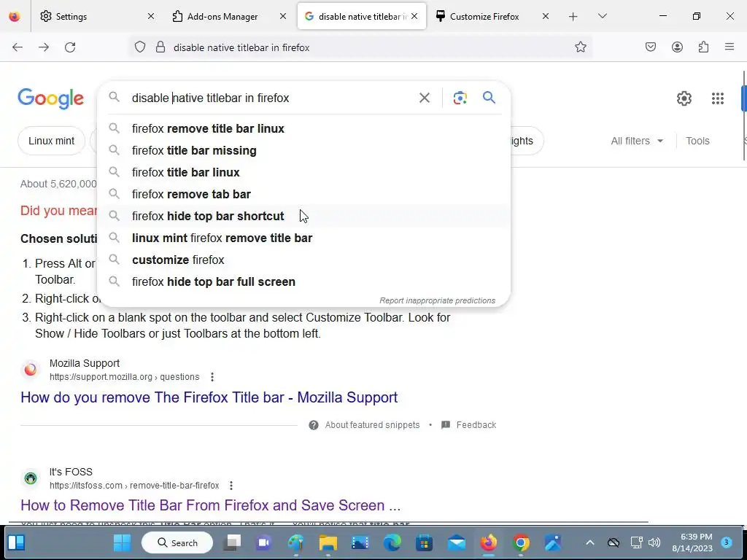List all tabs with the chevron
Image resolution: width=747 pixels, height=560 pixels.
coord(602,17)
